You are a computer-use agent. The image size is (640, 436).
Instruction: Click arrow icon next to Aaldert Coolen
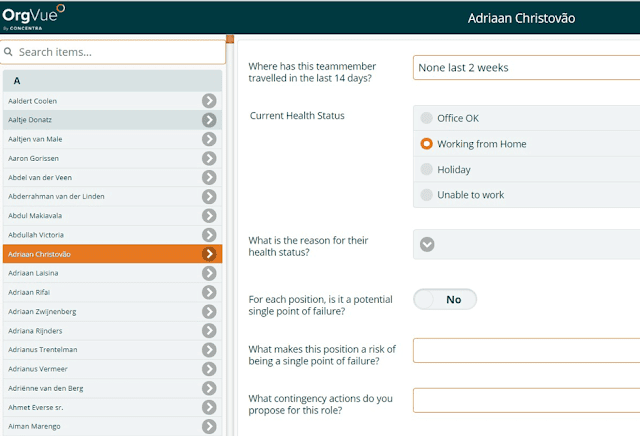209,101
